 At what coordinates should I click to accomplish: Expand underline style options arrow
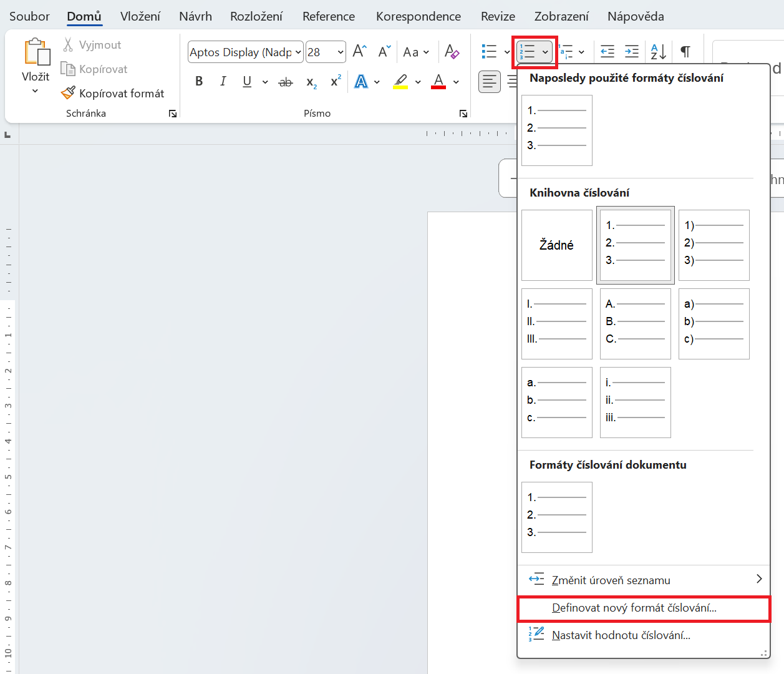(265, 82)
